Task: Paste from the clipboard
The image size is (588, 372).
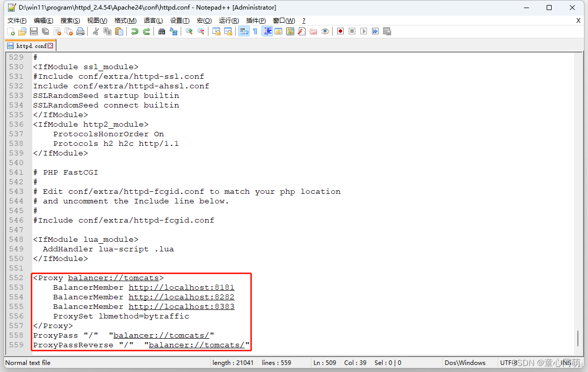Action: (119, 31)
